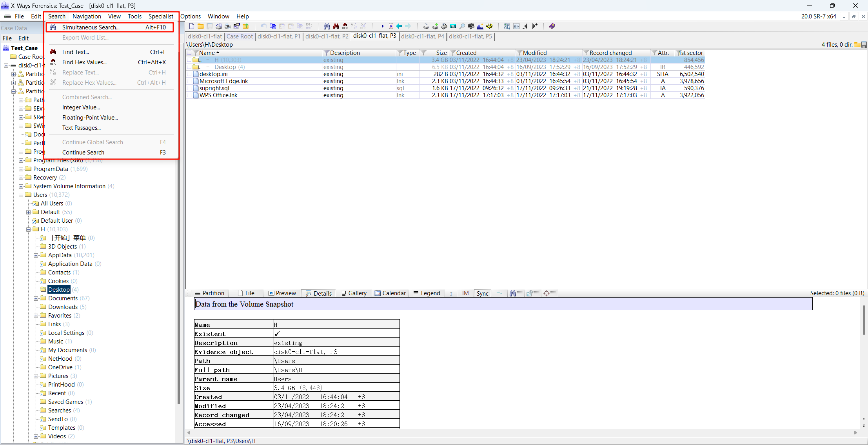Click the Find Hex Values binoculars icon
Viewport: 868px width, 445px height.
(x=345, y=26)
